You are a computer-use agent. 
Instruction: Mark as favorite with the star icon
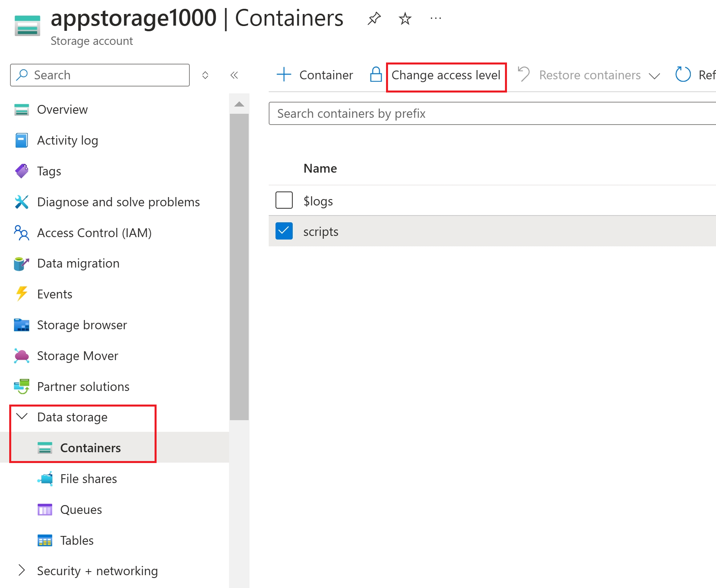pyautogui.click(x=405, y=18)
